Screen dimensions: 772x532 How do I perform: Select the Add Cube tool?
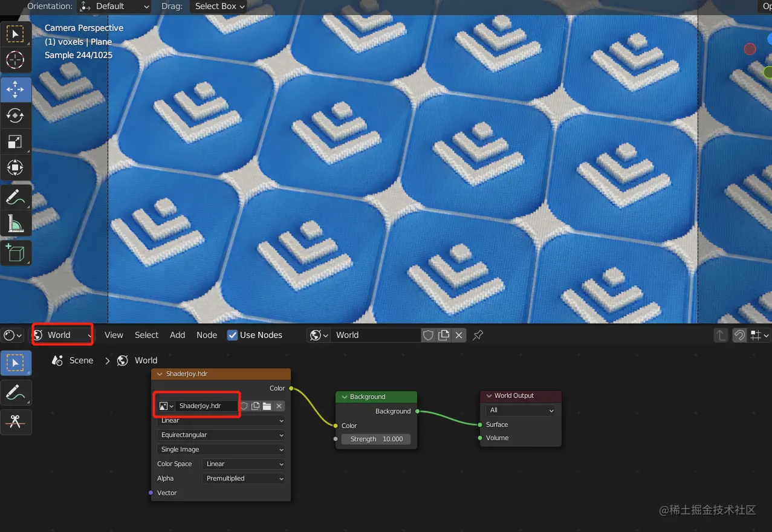(x=15, y=253)
